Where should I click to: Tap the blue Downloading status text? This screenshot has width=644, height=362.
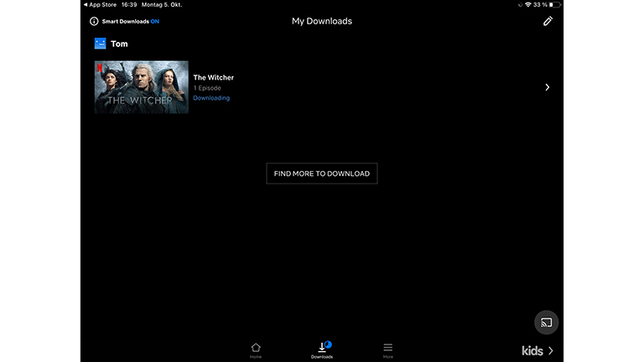tap(211, 98)
